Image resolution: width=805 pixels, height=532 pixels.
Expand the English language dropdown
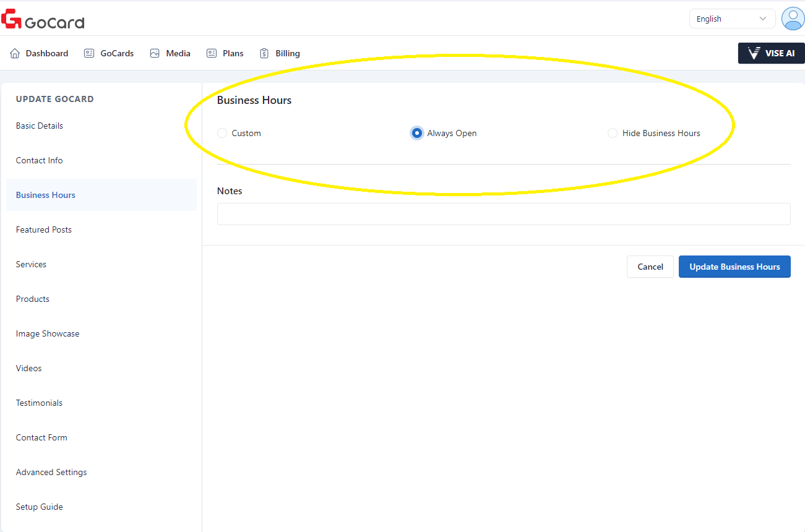732,19
